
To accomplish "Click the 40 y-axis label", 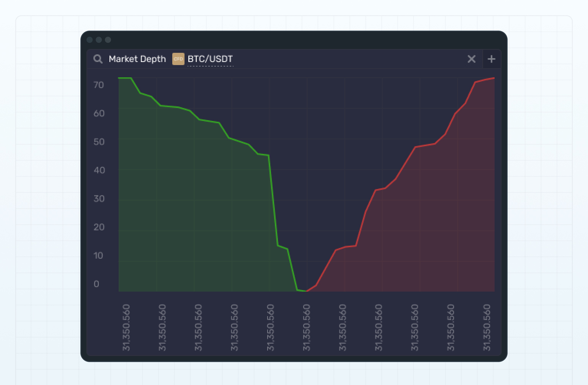I will pos(99,170).
